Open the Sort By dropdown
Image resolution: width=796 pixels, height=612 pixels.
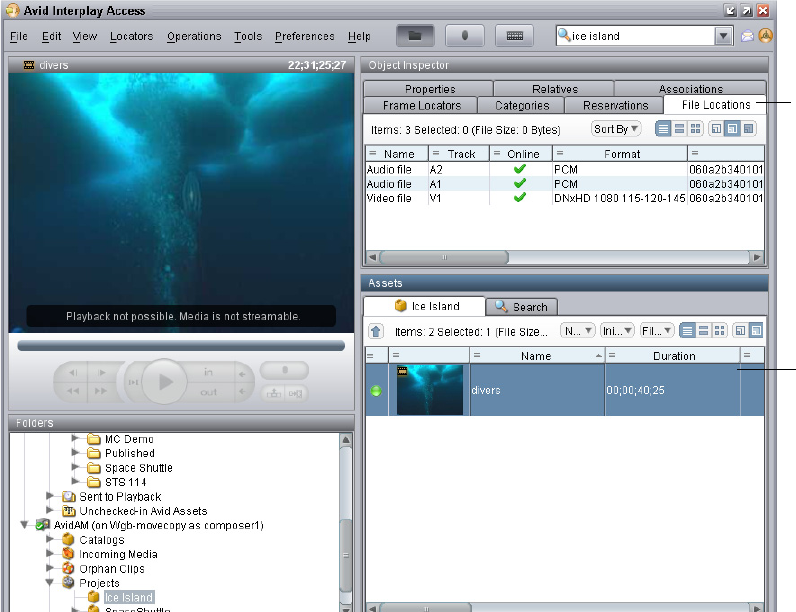click(x=616, y=129)
